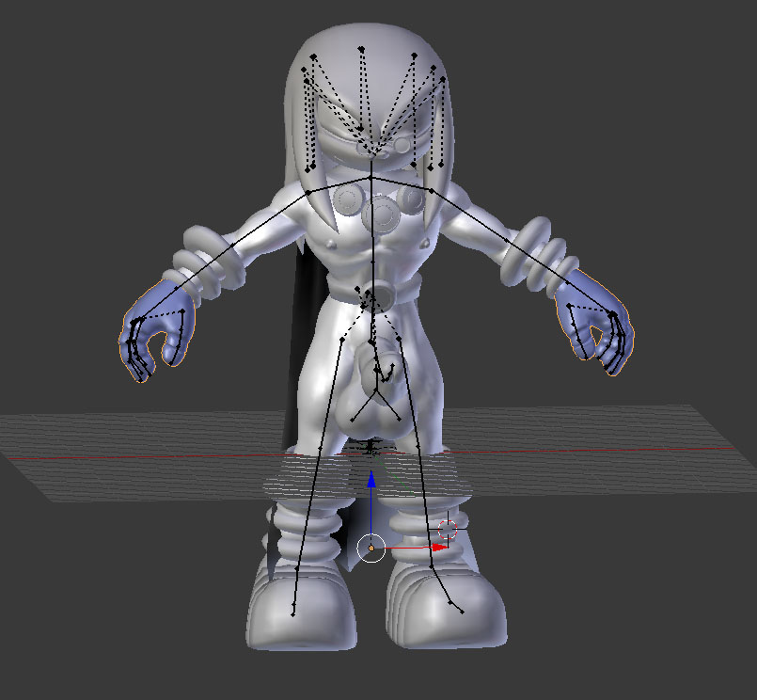Select the large round medallion on the chest
Screen dimensions: 757x700
point(382,214)
